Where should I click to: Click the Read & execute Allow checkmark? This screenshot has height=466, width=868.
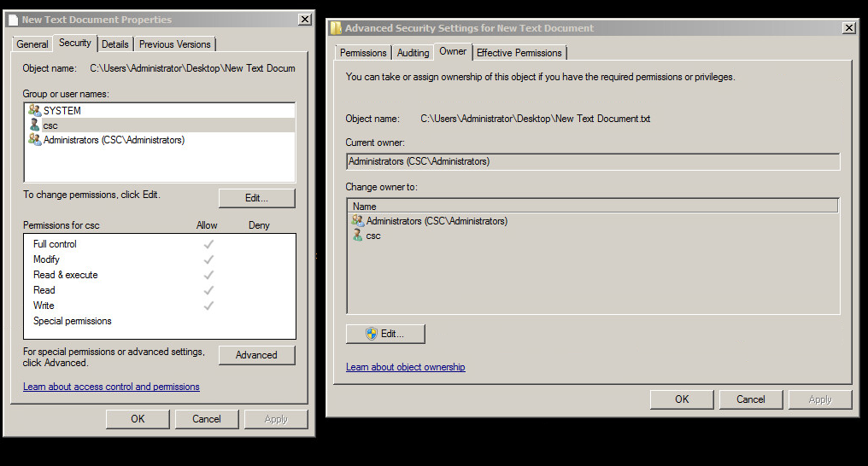tap(208, 275)
